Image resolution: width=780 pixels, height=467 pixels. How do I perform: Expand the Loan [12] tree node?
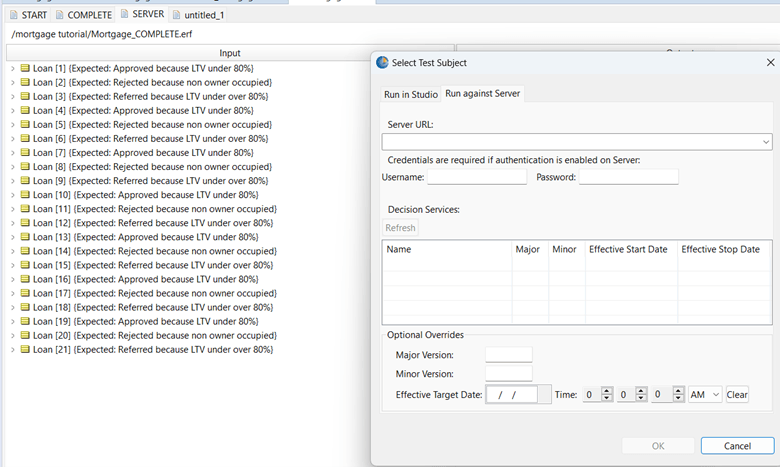tap(12, 223)
